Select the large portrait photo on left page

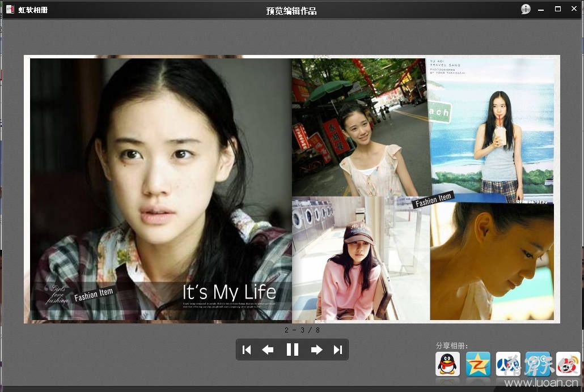(x=161, y=189)
